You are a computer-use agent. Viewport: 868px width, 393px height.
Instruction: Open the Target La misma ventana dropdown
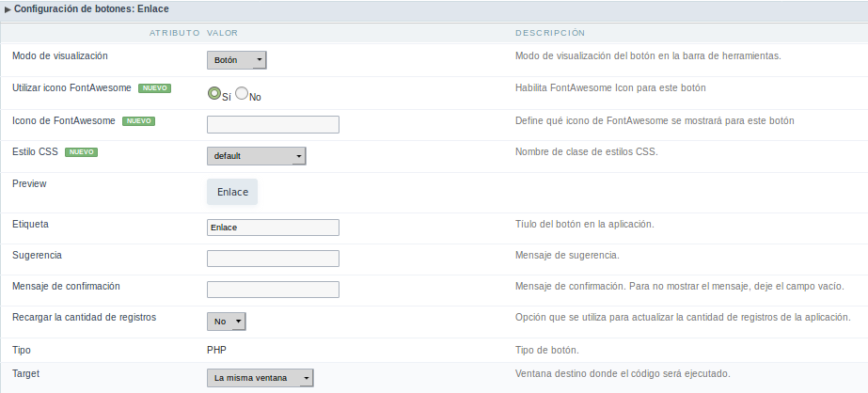pyautogui.click(x=260, y=378)
